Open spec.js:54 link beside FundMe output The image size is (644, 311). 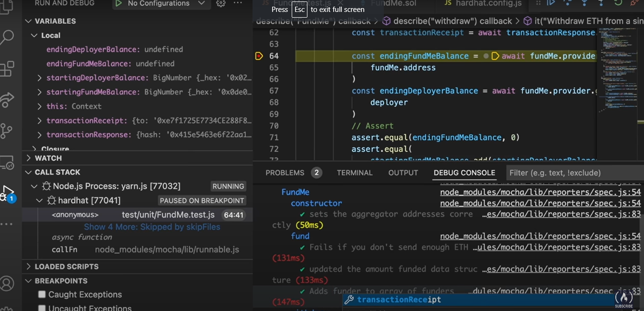(540, 192)
